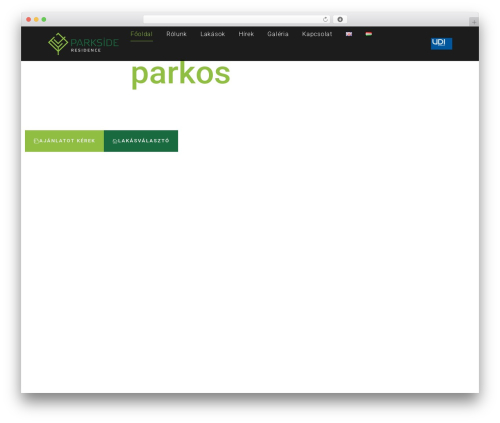This screenshot has height=423, width=500.
Task: Open the Rólunk menu item
Action: pos(176,34)
